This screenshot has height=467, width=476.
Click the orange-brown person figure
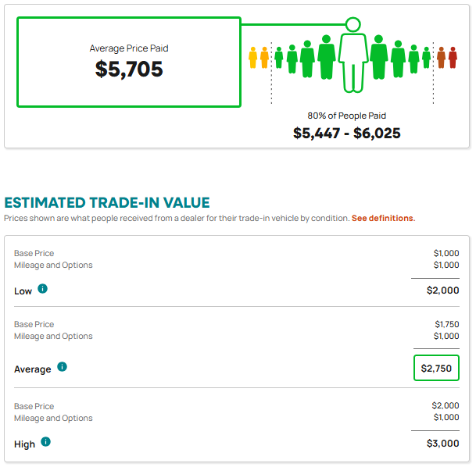441,58
